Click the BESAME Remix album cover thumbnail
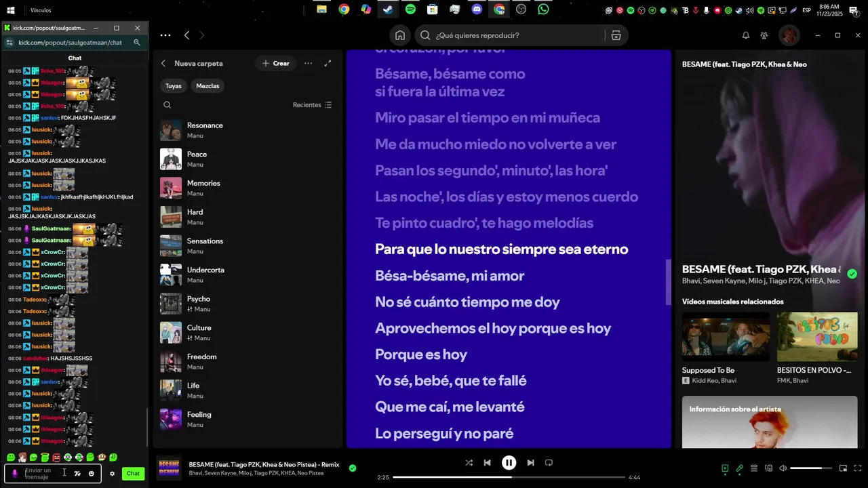868x488 pixels. point(170,468)
